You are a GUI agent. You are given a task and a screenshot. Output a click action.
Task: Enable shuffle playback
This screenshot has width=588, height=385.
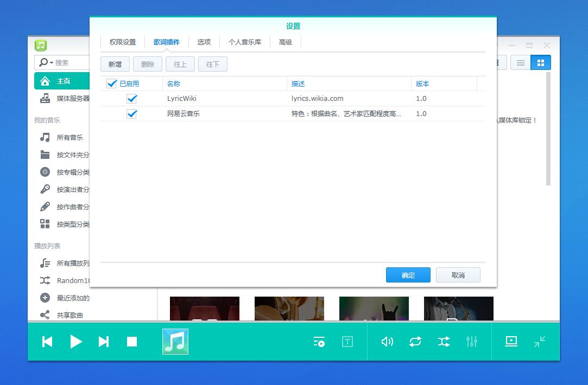[444, 342]
